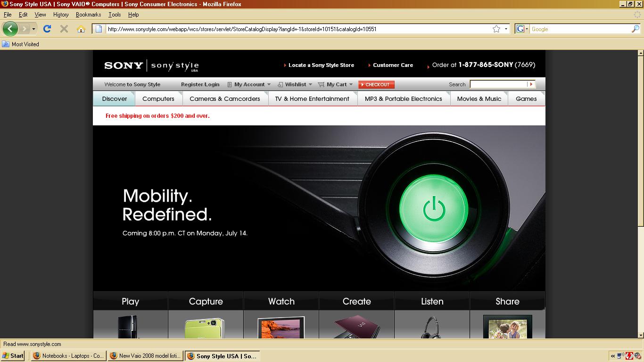Click the green power button image

coord(434,209)
